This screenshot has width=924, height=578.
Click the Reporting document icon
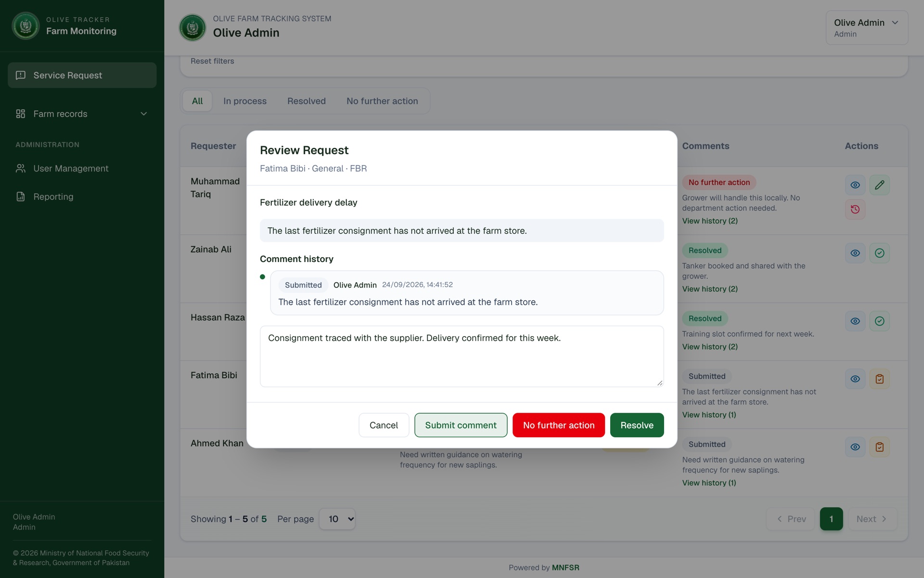coord(21,197)
